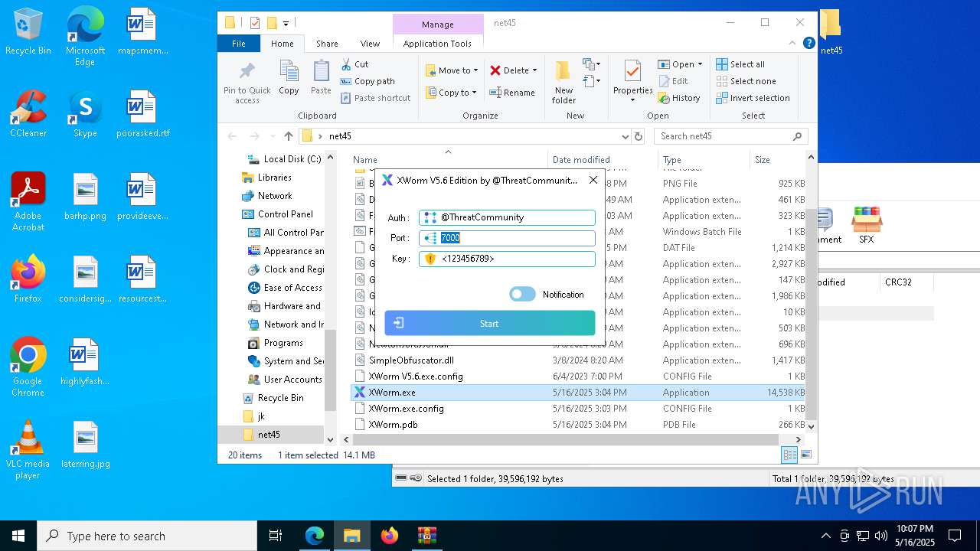Click the Auth input field
This screenshot has height=551, width=980.
pos(507,217)
